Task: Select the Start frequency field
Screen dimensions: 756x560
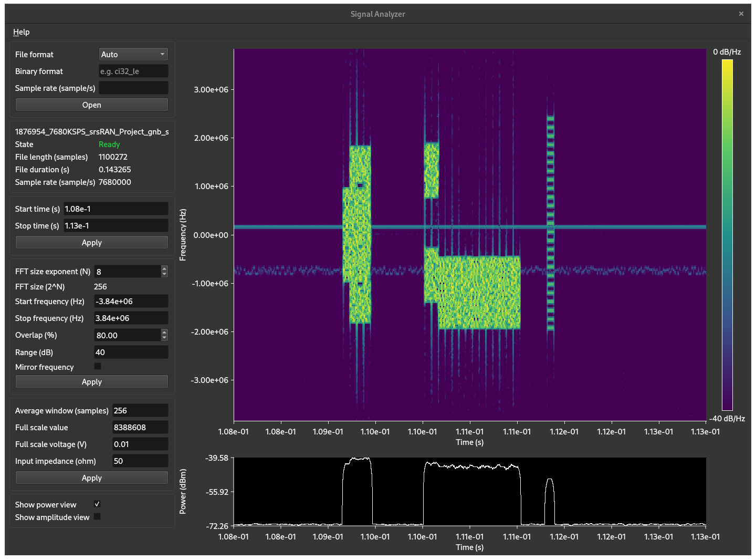Action: [x=131, y=301]
